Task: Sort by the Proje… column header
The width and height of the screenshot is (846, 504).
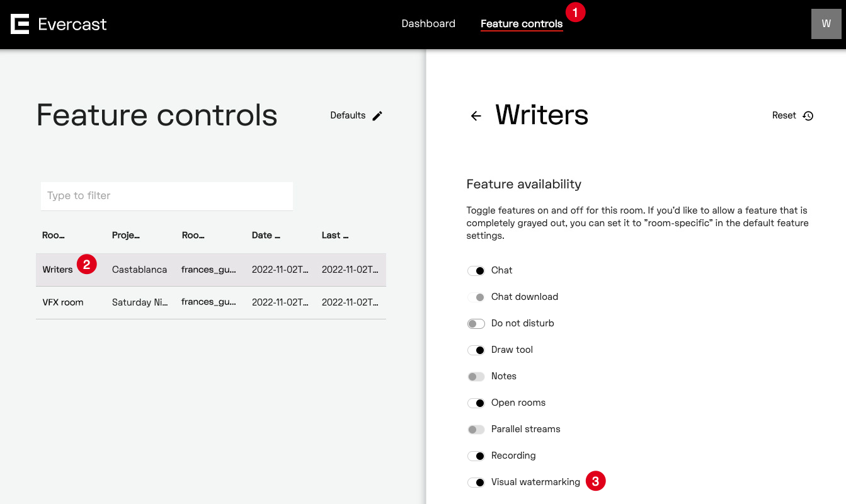Action: click(126, 236)
